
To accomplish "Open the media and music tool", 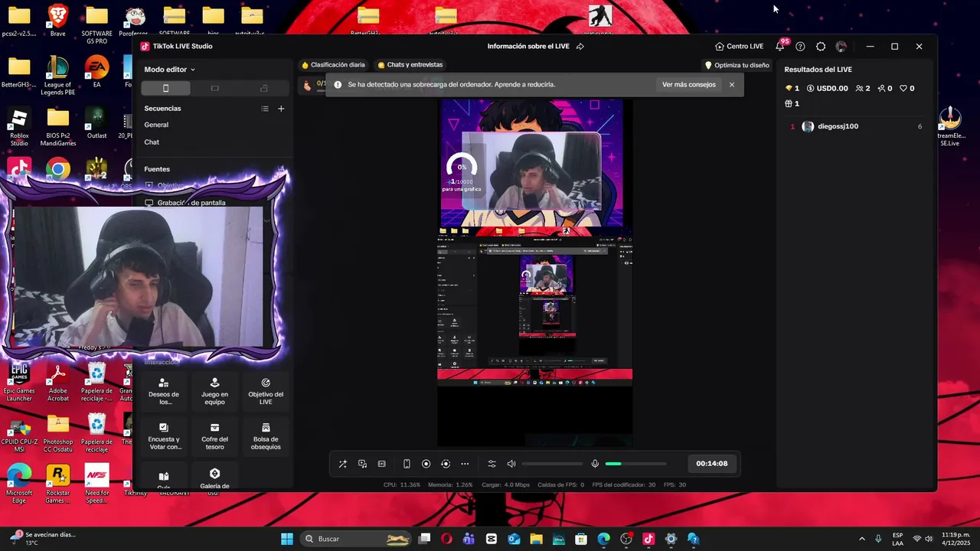I will (363, 464).
